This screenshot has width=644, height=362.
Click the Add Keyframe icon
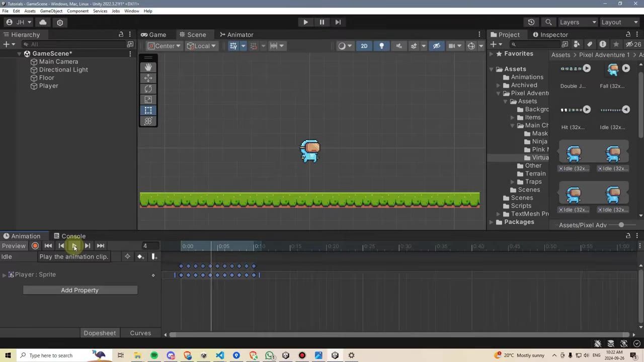click(x=140, y=257)
